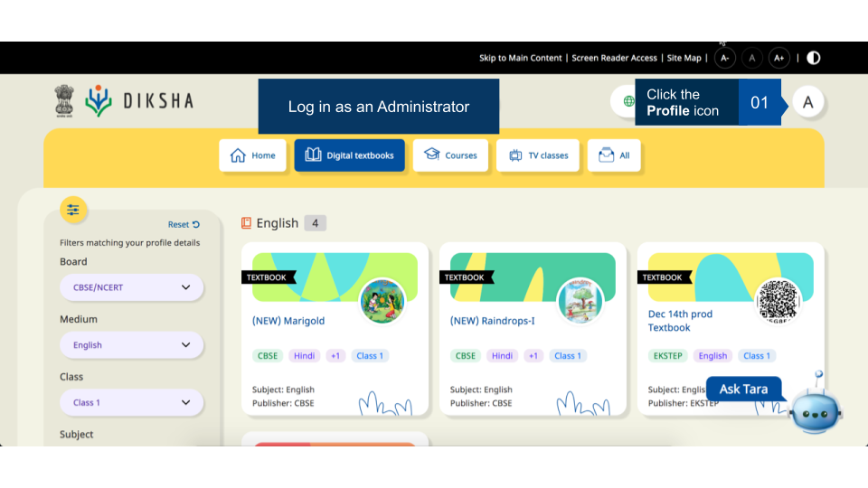Select the Courses tab
This screenshot has width=868, height=488.
tap(450, 155)
